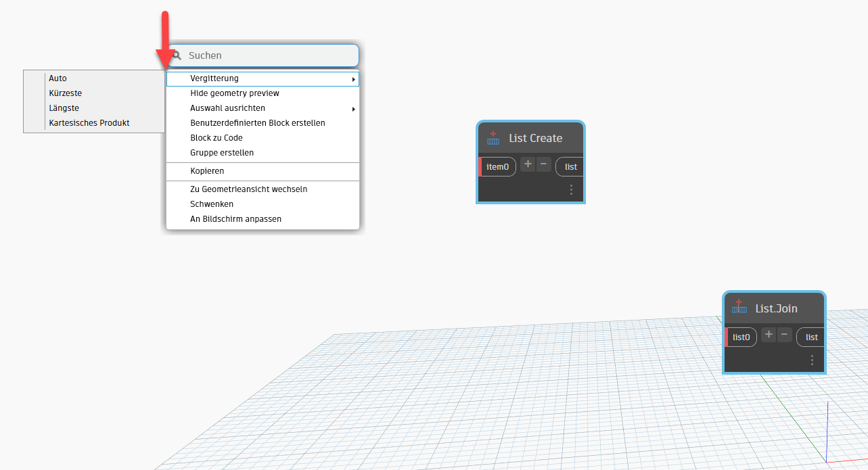Select Längste lacing option
The width and height of the screenshot is (868, 470).
pos(94,108)
